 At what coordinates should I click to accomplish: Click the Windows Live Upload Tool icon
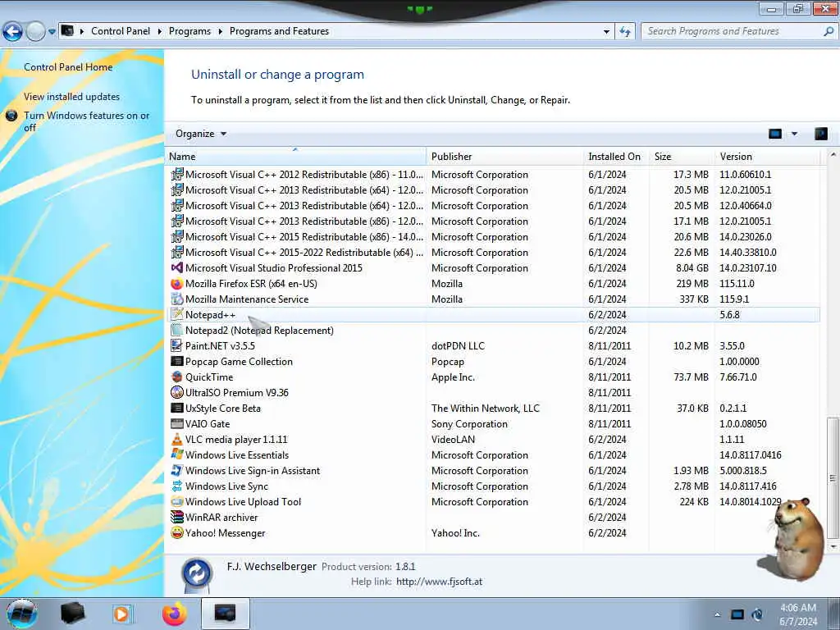pos(177,501)
